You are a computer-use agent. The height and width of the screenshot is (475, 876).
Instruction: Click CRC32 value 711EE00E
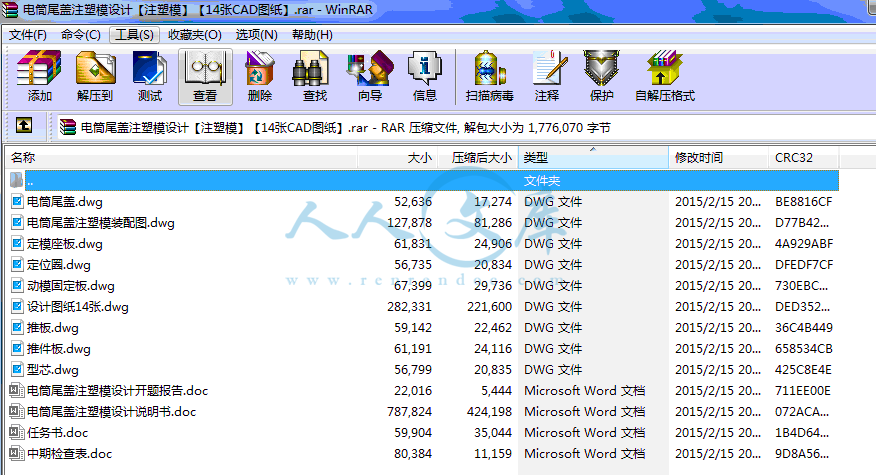click(x=803, y=391)
